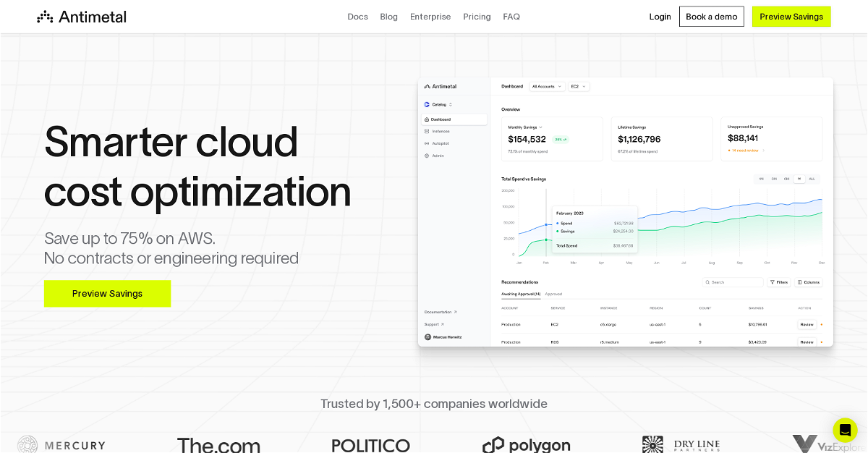Click the $154,532 monthly savings value
Viewport: 868px width, 453px height.
(527, 139)
